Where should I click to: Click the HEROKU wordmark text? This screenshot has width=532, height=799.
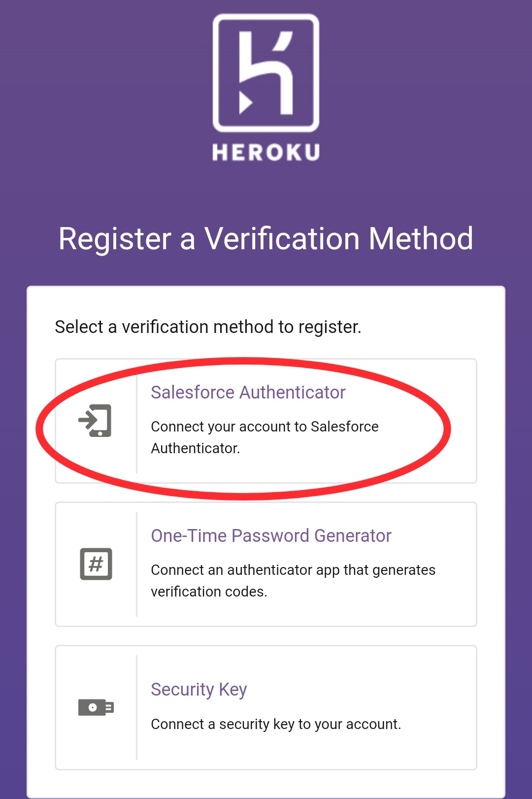point(266,152)
